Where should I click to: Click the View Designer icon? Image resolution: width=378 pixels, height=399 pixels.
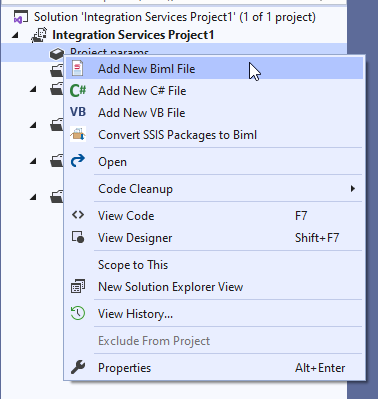click(x=78, y=237)
